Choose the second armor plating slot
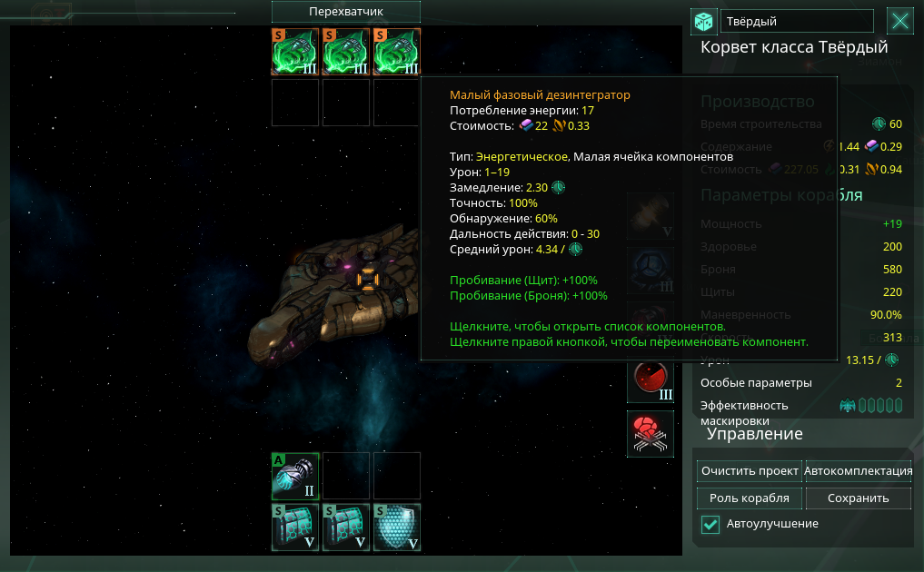This screenshot has width=924, height=572. coord(346,528)
